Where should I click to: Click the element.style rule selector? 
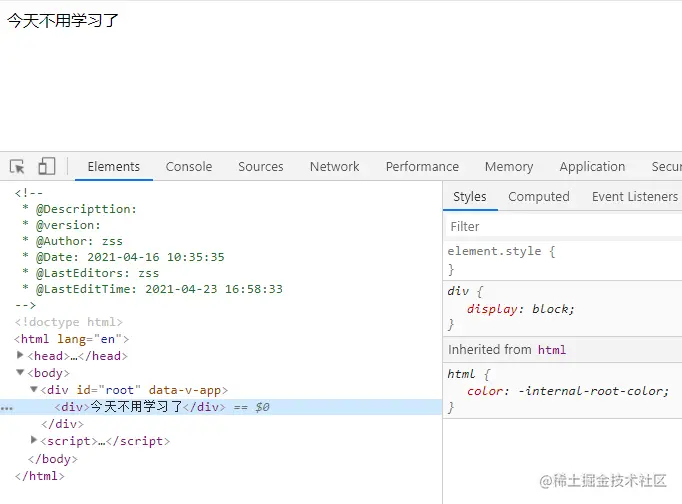click(494, 251)
